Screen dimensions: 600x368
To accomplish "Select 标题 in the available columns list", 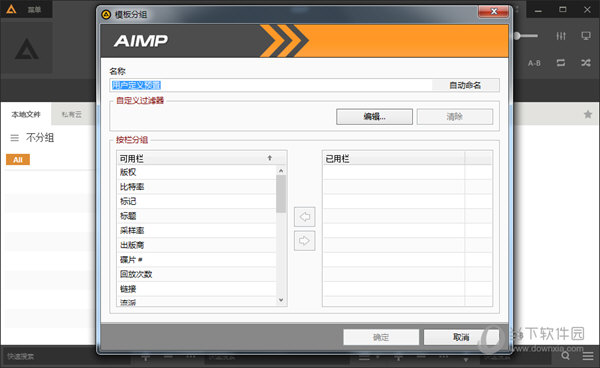I will [x=196, y=216].
